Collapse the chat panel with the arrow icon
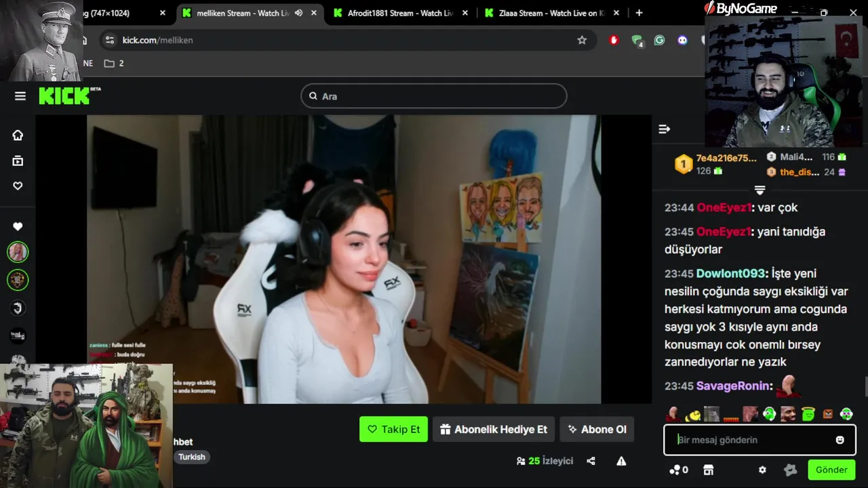868x488 pixels. tap(665, 129)
